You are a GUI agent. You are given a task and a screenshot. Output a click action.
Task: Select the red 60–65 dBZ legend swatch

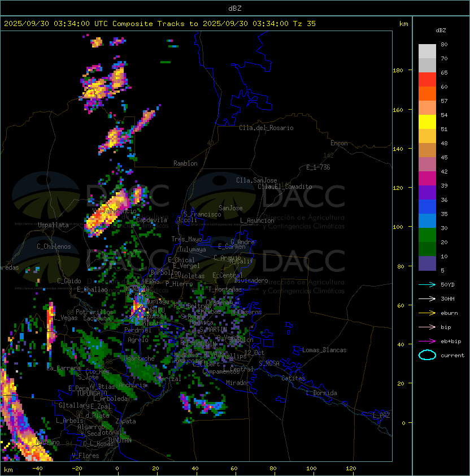pyautogui.click(x=427, y=80)
